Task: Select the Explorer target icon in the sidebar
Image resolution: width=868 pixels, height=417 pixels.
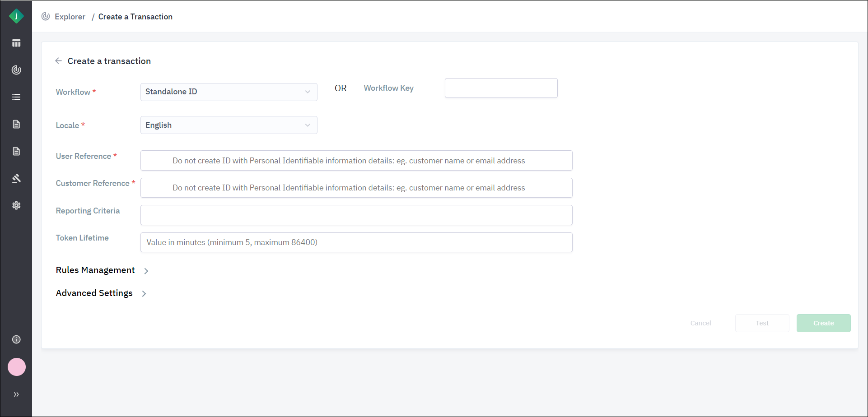Action: tap(16, 70)
